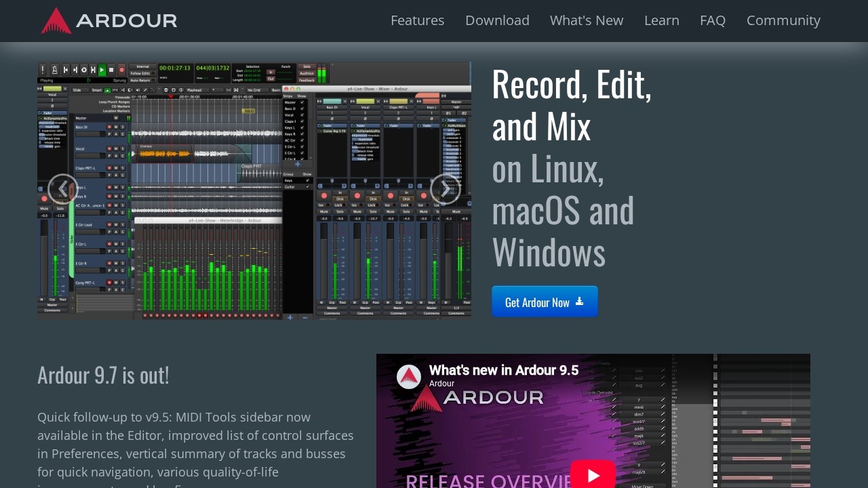868x488 pixels.
Task: Click the "on Linux, macOS and Windows" text
Action: pyautogui.click(x=563, y=210)
